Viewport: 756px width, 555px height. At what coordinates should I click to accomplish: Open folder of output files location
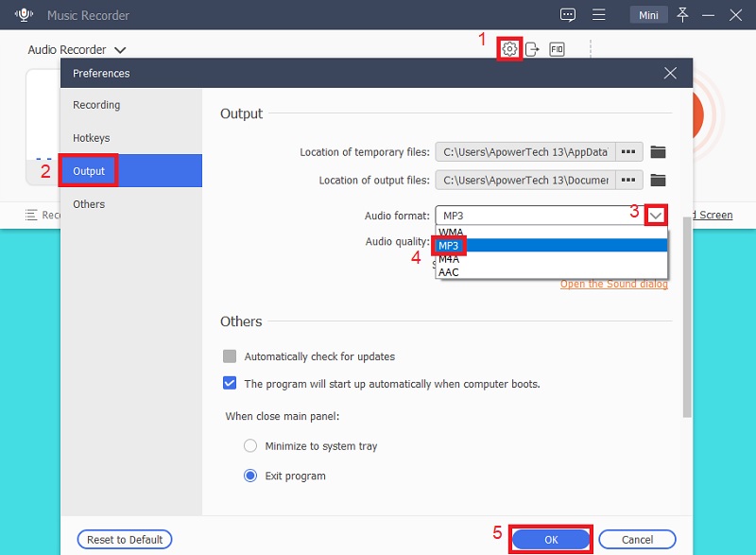click(x=658, y=181)
